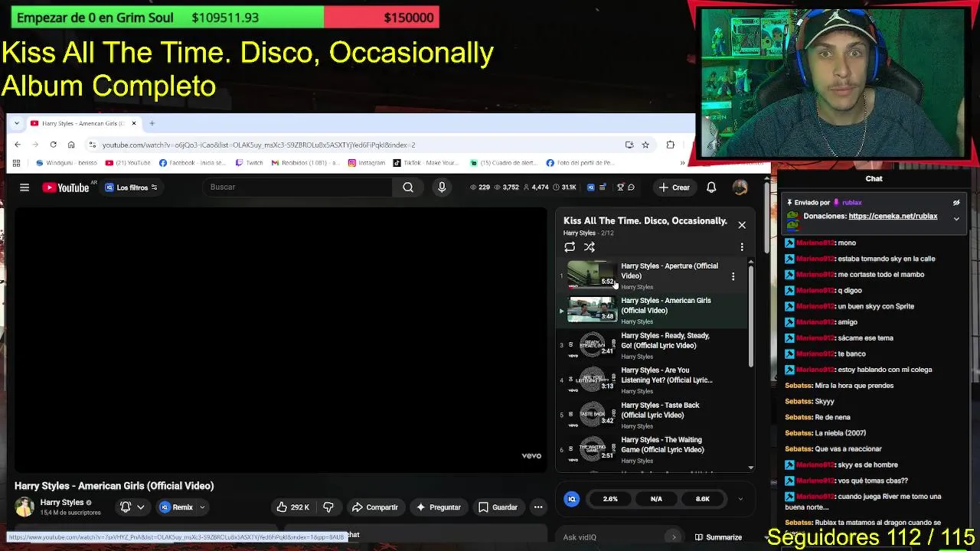
Task: Open Los filtros vidIQ control
Action: [130, 187]
